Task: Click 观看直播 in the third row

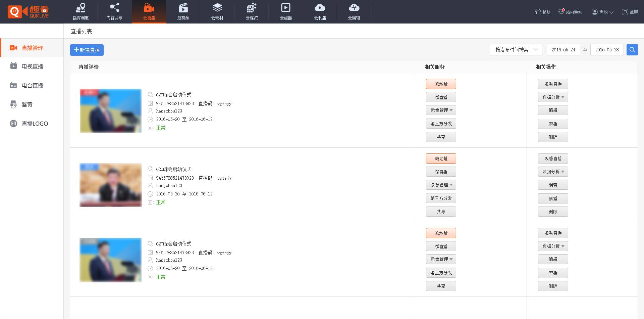Action: [x=553, y=233]
